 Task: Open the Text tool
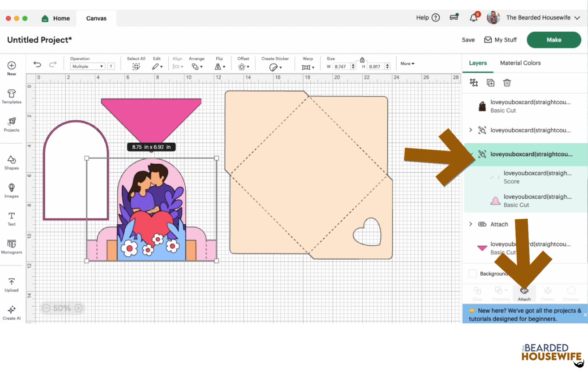pyautogui.click(x=11, y=218)
